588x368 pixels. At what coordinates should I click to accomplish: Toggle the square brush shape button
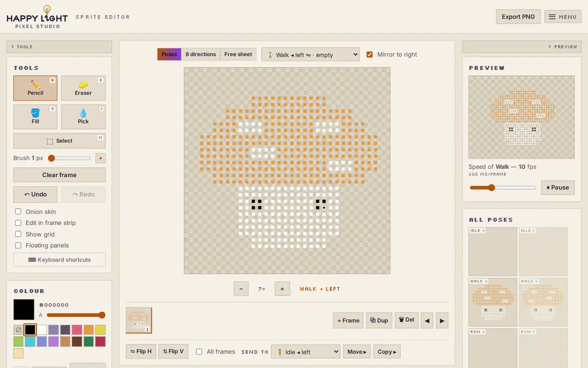[100, 158]
